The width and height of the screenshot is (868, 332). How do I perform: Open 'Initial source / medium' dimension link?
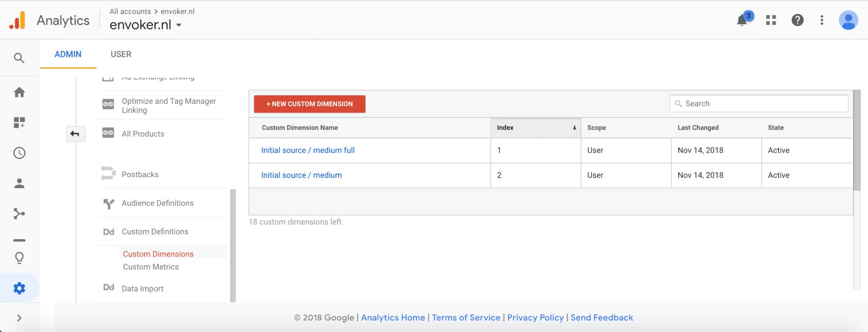click(x=301, y=175)
